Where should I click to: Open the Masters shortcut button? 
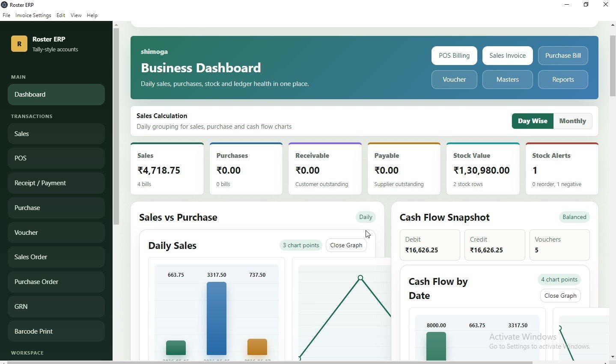(508, 80)
